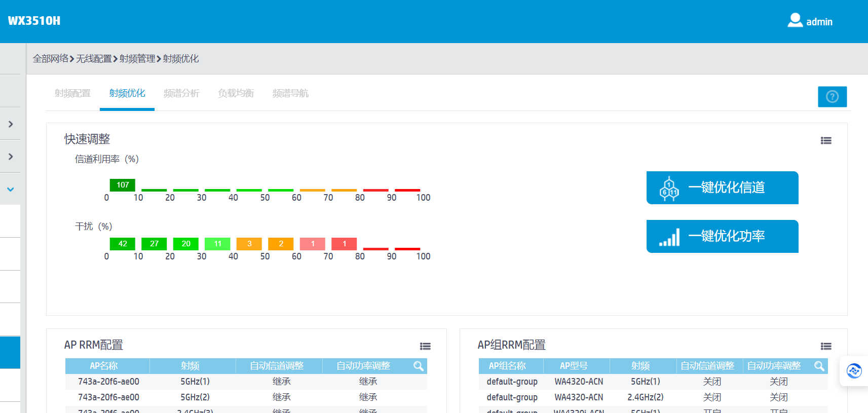Click the signal bars icon on 一键优化功率
Screen dimensions: 868x413
tap(669, 237)
